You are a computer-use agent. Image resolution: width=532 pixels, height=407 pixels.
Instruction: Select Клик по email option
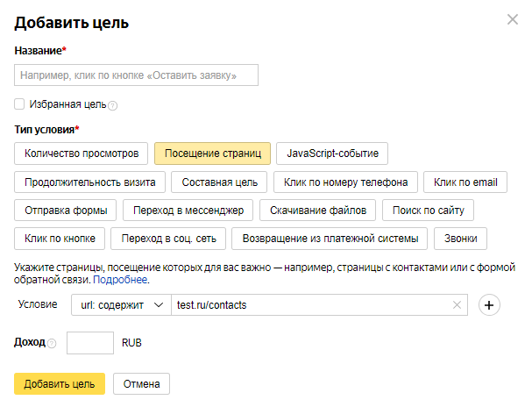[465, 182]
